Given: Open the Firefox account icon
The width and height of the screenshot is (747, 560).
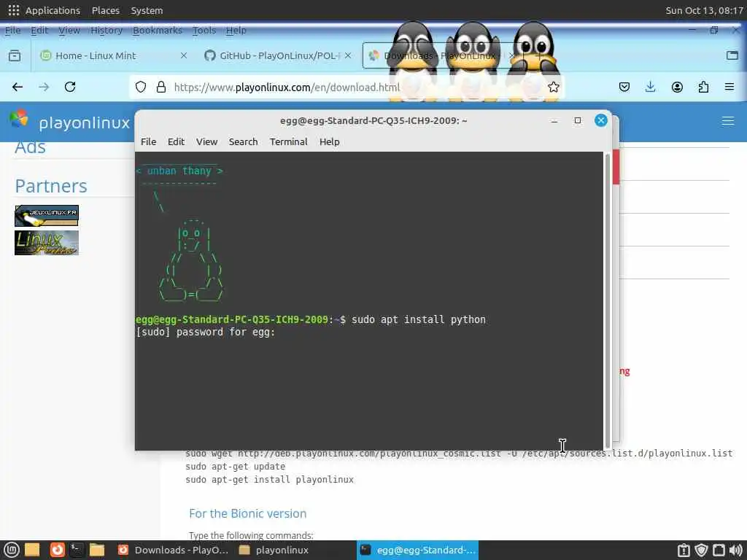Looking at the screenshot, I should (677, 87).
